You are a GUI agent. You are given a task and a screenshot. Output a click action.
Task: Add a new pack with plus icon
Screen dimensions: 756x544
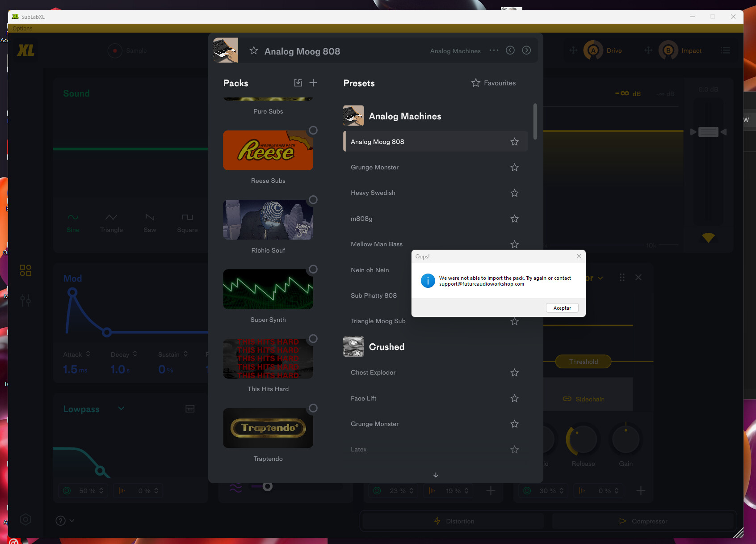click(313, 83)
